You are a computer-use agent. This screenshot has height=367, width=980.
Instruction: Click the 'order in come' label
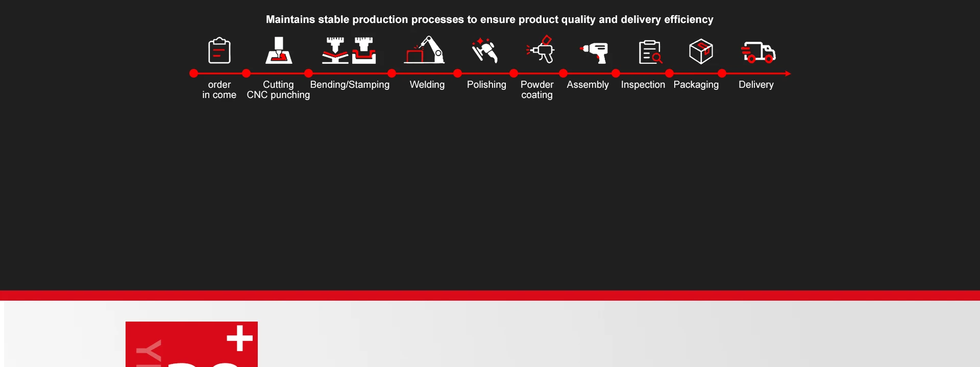[219, 90]
